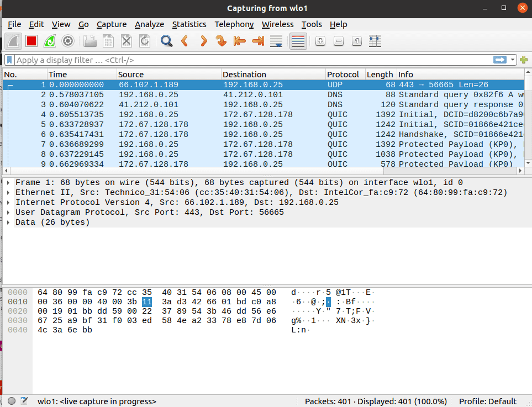Expand the User Datagram Protocol row

(x=8, y=212)
